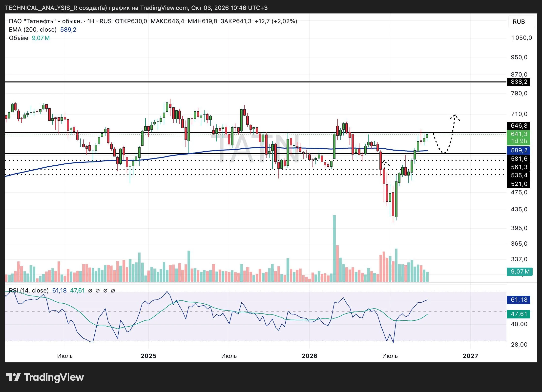This screenshot has height=392, width=542.
Task: Click the 561,3 level label
Action: 519,167
